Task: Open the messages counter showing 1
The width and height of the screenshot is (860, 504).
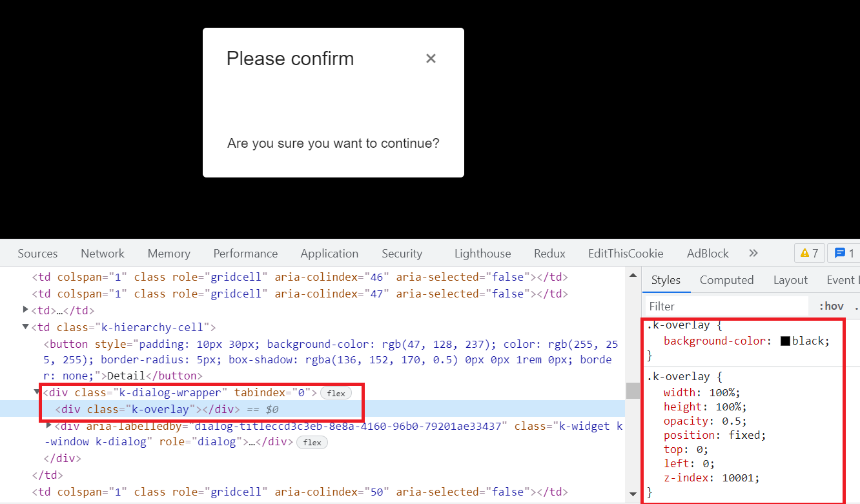Action: coord(845,253)
